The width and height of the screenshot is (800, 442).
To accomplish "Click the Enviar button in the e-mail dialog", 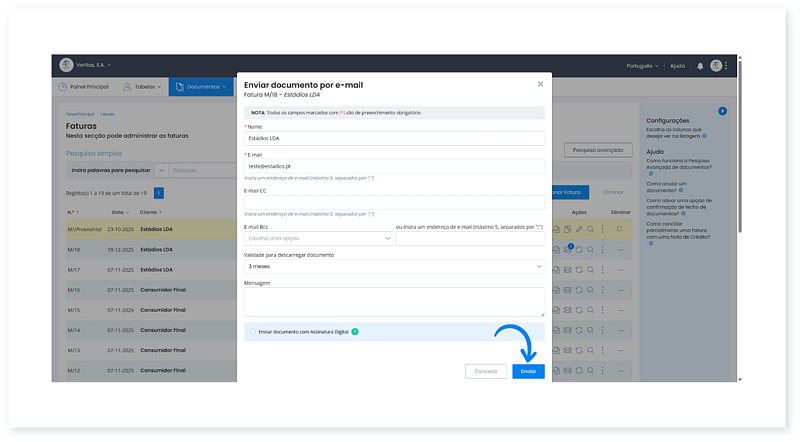I will tap(528, 371).
